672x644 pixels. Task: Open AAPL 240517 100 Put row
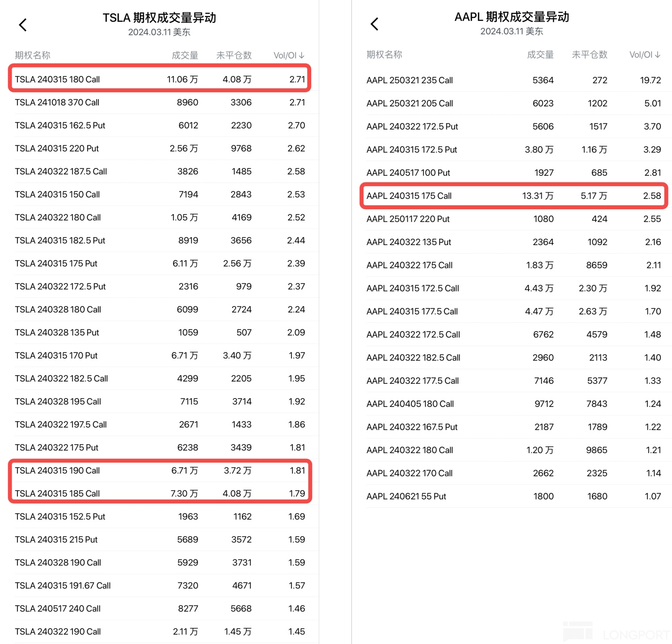point(519,173)
